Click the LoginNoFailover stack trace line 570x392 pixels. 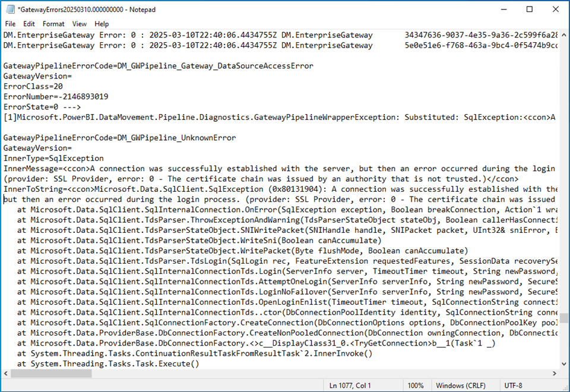(287, 292)
